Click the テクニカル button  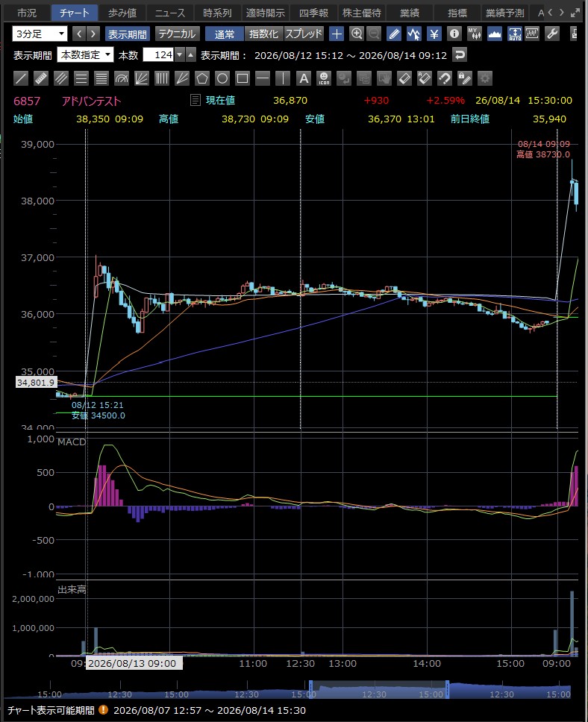click(x=177, y=34)
